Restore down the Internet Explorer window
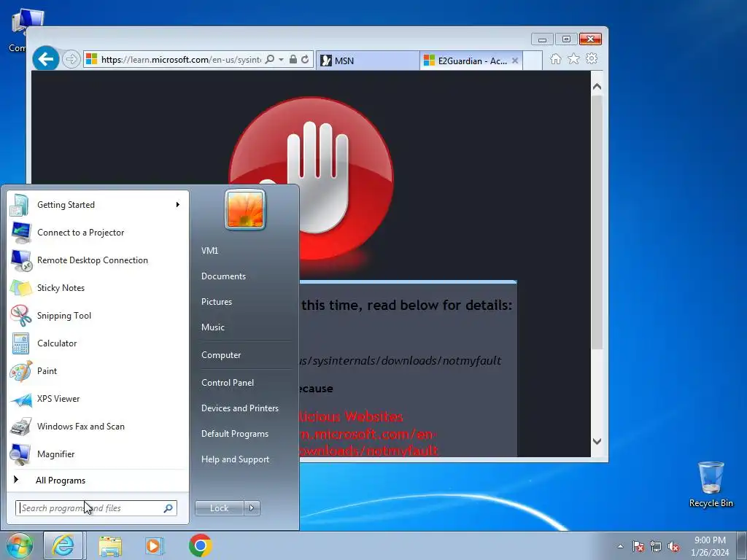Screen dimensions: 747x560 (x=566, y=39)
